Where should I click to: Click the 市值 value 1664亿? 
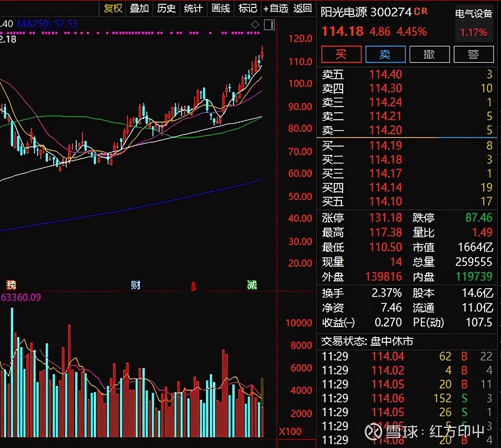tap(475, 247)
